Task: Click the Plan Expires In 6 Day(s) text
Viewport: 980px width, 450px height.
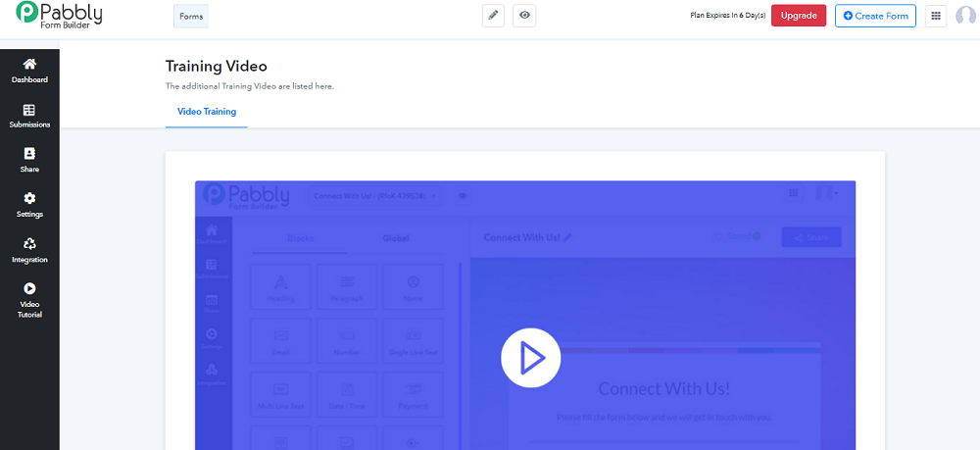Action: point(727,16)
